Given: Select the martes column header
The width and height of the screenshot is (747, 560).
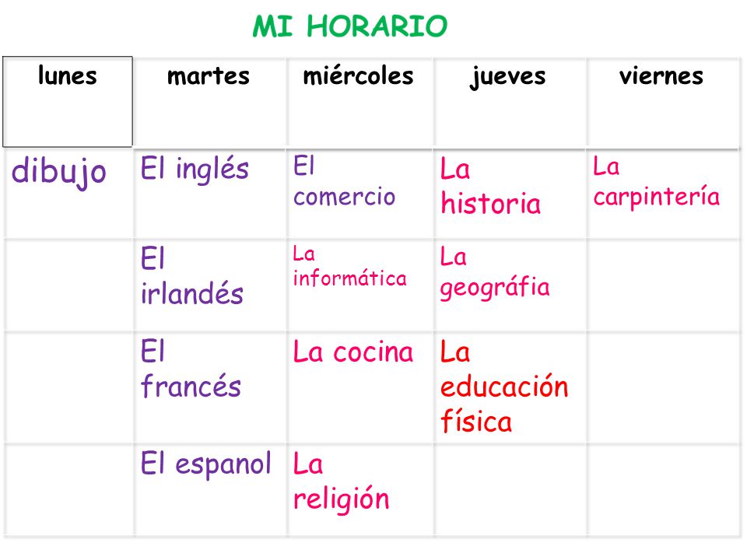Looking at the screenshot, I should point(210,103).
